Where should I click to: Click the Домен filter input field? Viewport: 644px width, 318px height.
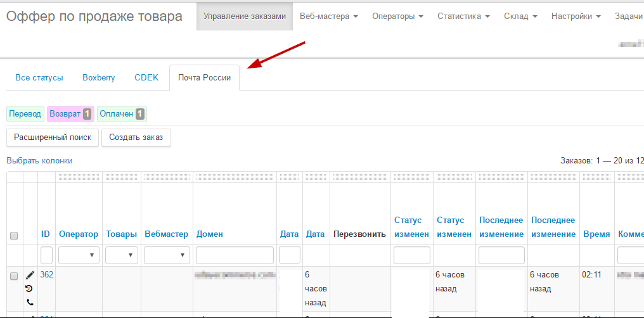pyautogui.click(x=235, y=255)
